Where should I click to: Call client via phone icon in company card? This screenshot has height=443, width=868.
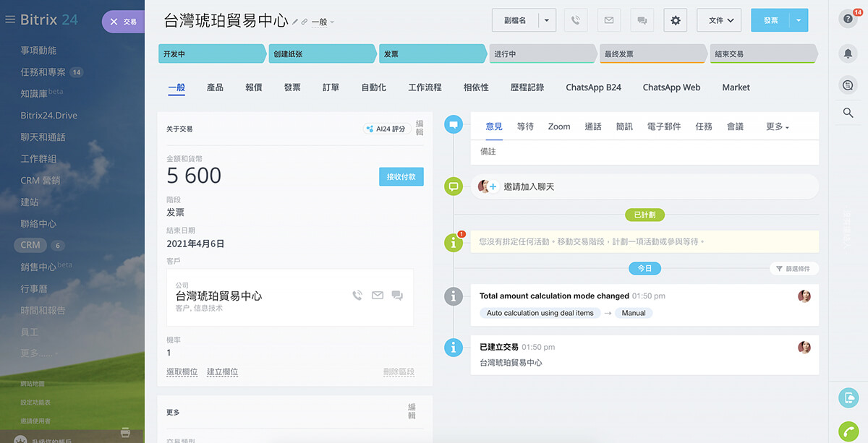[357, 295]
